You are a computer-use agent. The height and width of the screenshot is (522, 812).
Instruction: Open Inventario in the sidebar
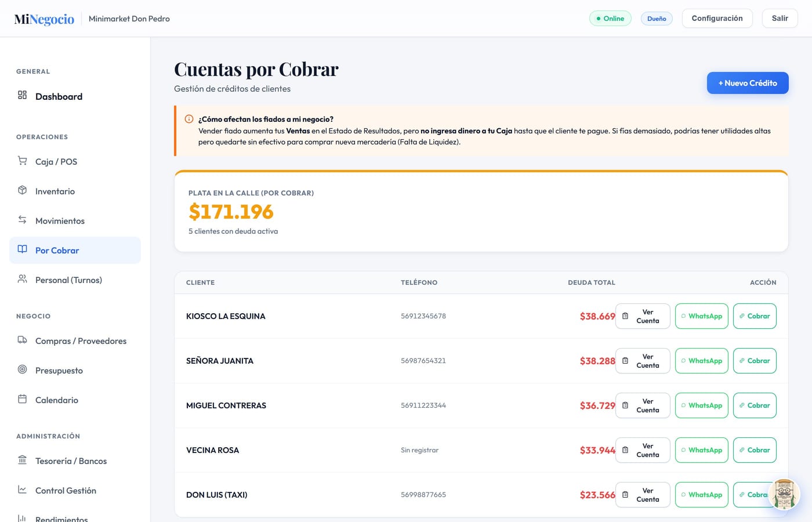[x=75, y=191]
